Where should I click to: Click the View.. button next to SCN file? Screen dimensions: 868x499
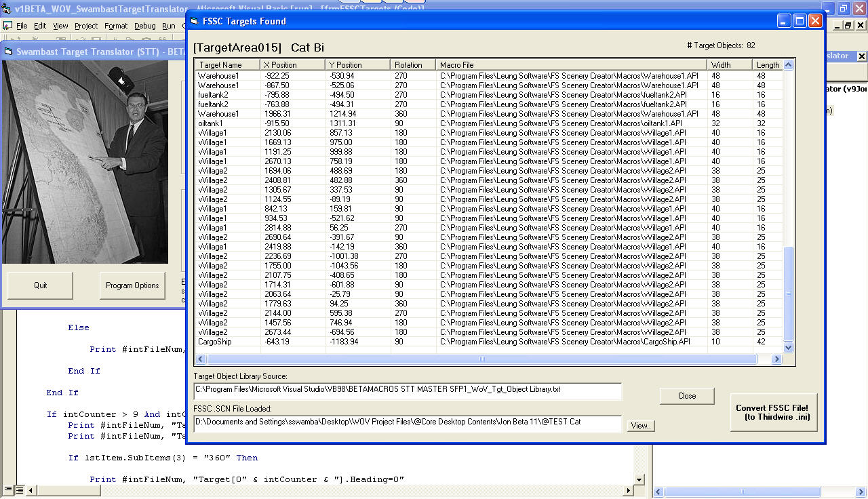pos(641,426)
